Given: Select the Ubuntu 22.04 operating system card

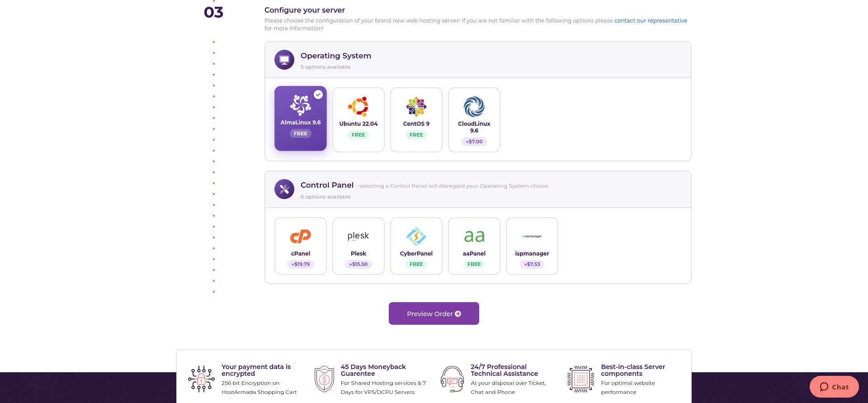Looking at the screenshot, I should pyautogui.click(x=359, y=120).
